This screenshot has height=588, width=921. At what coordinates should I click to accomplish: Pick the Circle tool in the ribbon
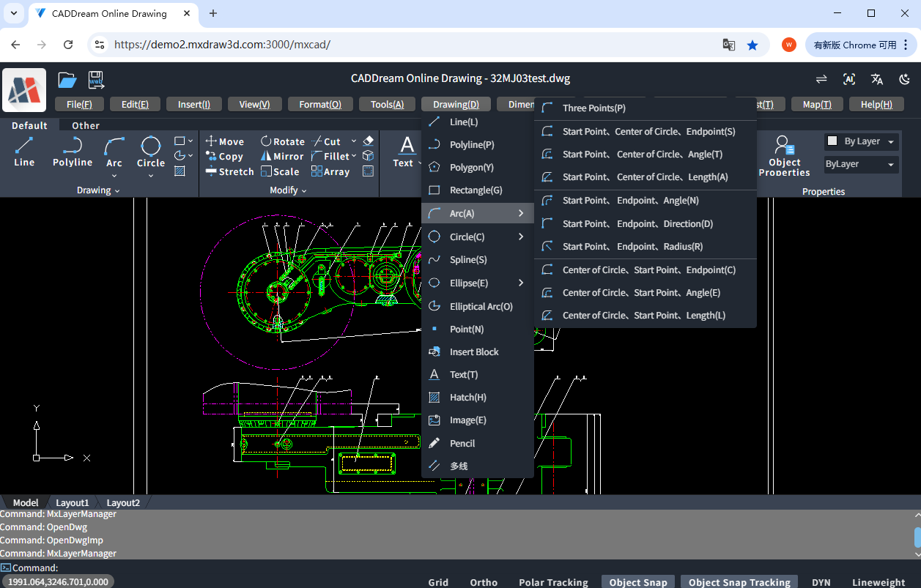pos(151,150)
